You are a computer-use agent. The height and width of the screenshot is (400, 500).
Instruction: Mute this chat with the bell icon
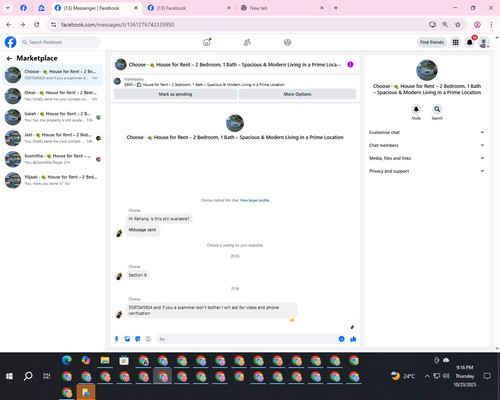(416, 109)
